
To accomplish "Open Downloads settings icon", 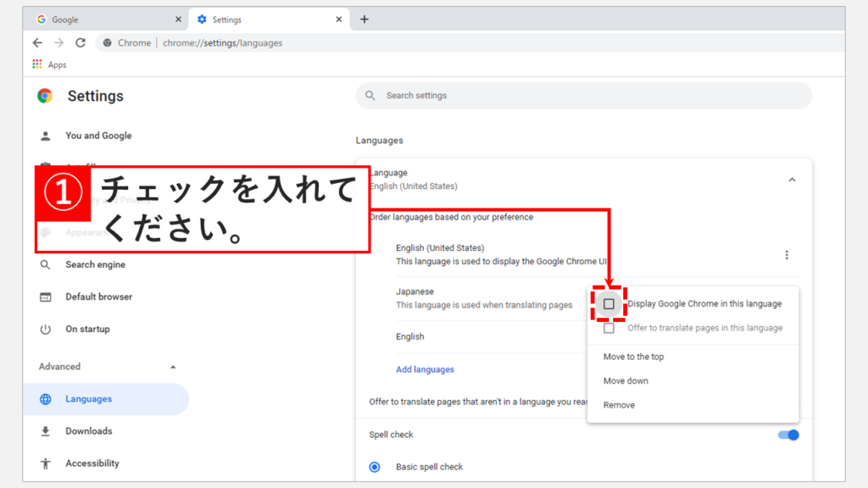I will coord(46,431).
